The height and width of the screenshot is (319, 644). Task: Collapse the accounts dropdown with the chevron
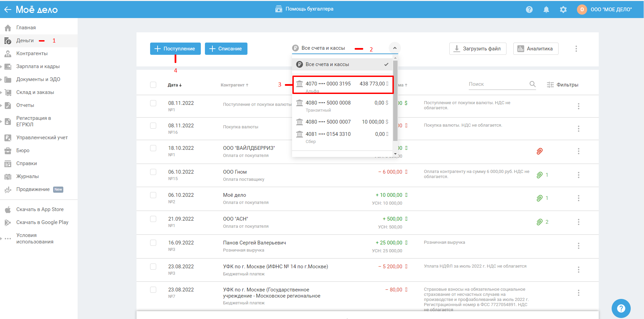pyautogui.click(x=395, y=48)
